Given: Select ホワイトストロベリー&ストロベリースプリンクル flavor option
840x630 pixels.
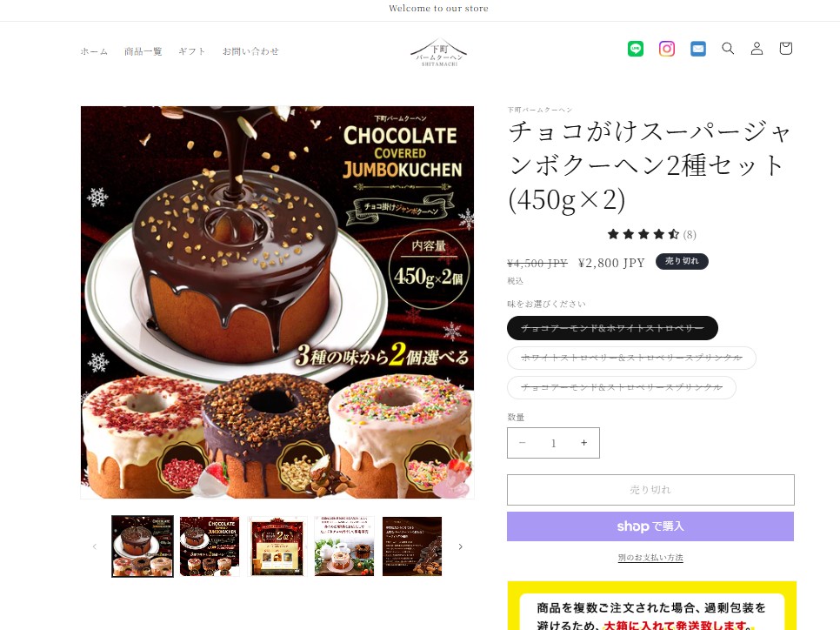Looking at the screenshot, I should coord(631,358).
